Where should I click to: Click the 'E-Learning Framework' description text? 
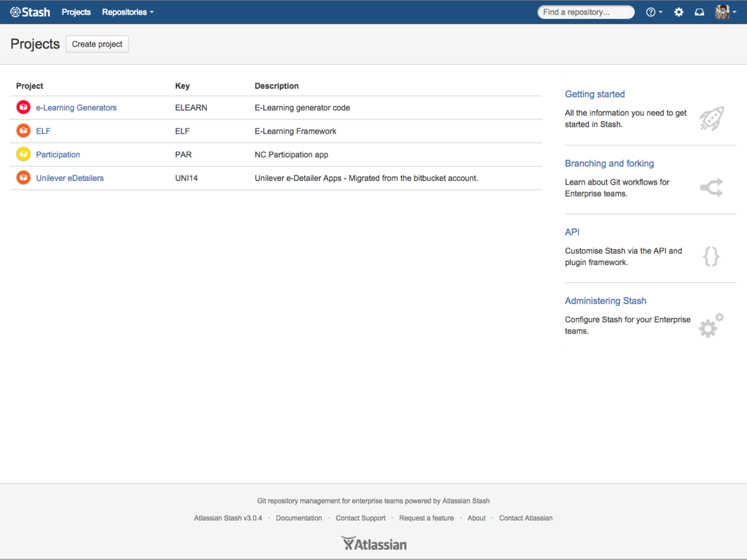(295, 131)
